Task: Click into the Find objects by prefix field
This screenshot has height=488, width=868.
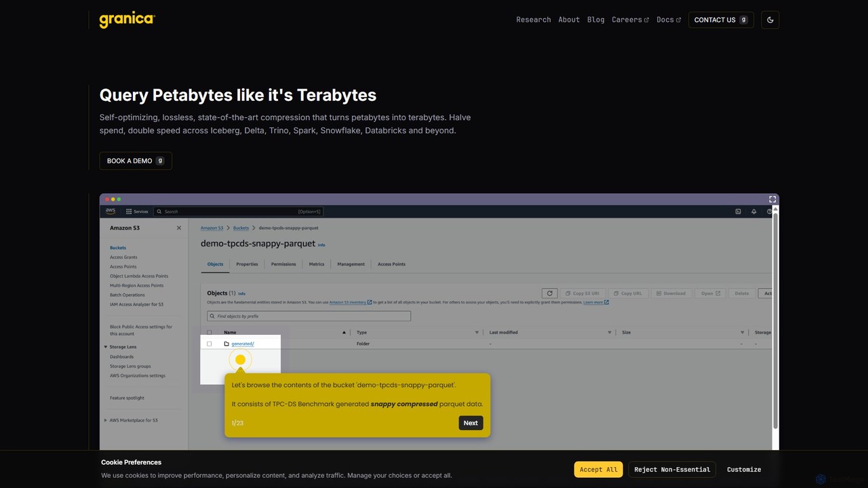Action: coord(309,316)
